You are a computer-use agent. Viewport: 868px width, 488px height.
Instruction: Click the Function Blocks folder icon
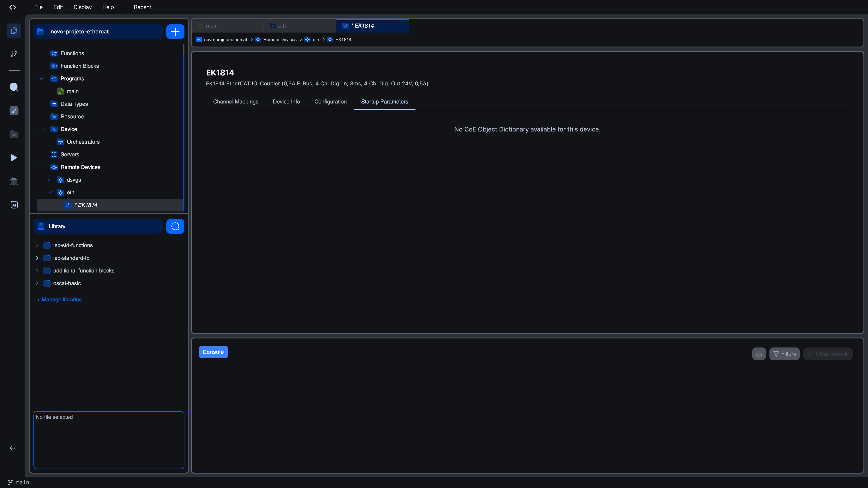tap(54, 66)
